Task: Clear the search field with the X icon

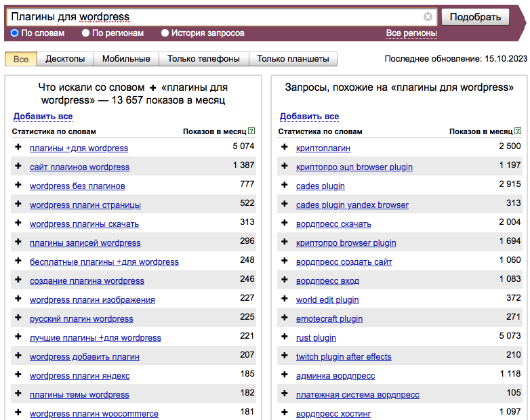Action: pyautogui.click(x=428, y=16)
